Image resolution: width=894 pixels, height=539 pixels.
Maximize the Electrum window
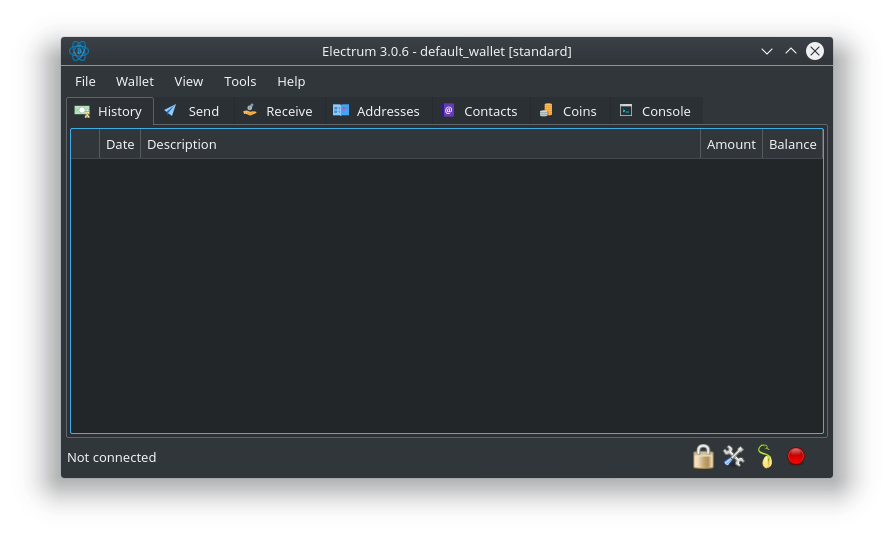pyautogui.click(x=791, y=51)
